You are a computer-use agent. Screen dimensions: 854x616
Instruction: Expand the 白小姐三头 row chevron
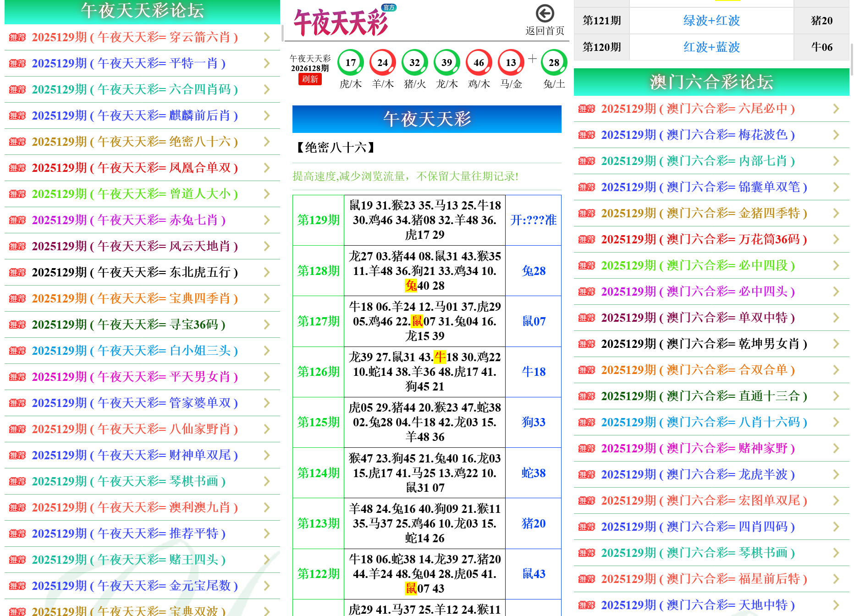click(267, 351)
